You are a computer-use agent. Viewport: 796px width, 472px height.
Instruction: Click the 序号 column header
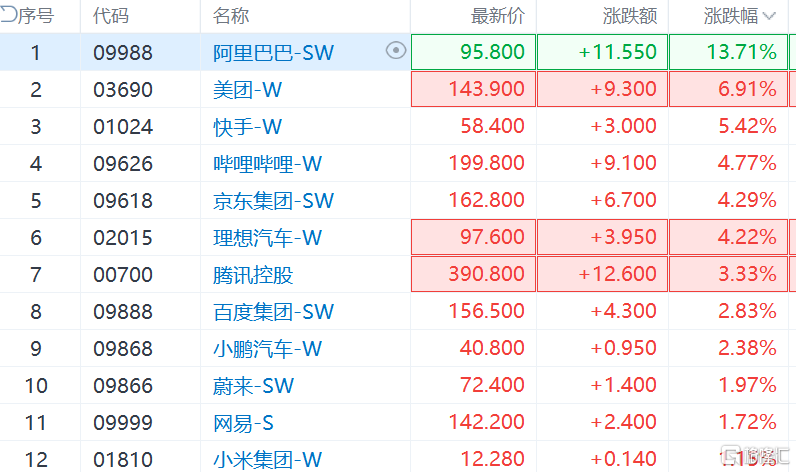point(34,16)
